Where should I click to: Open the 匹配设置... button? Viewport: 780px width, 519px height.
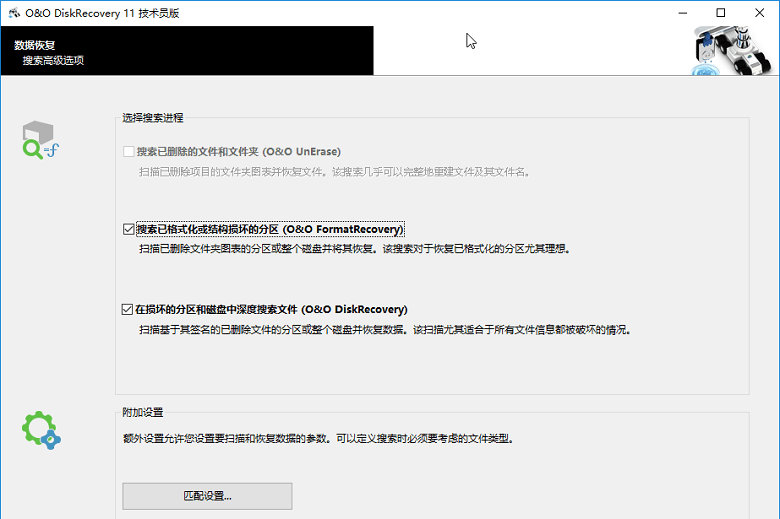pos(207,496)
